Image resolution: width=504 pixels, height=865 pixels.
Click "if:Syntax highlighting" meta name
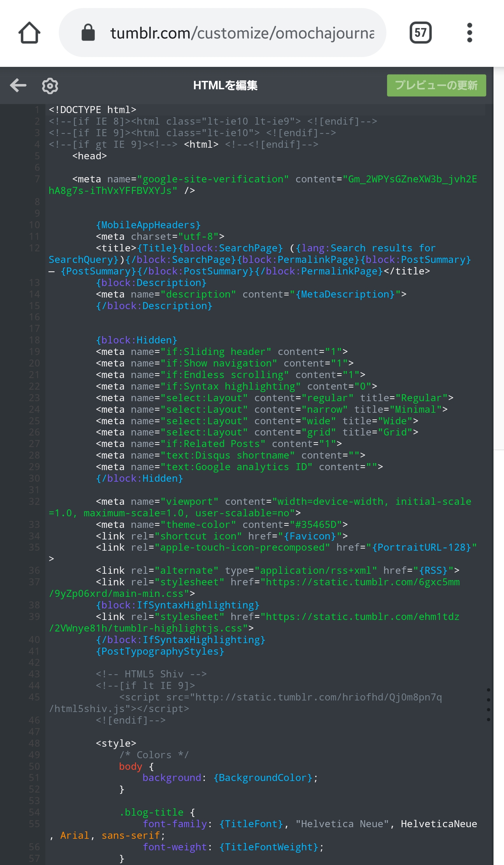coord(231,386)
